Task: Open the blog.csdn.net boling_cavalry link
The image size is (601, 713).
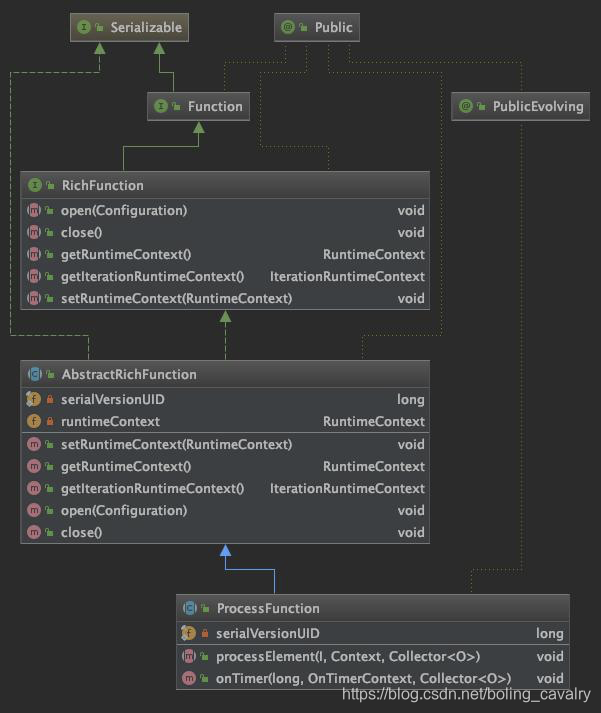Action: pyautogui.click(x=466, y=694)
